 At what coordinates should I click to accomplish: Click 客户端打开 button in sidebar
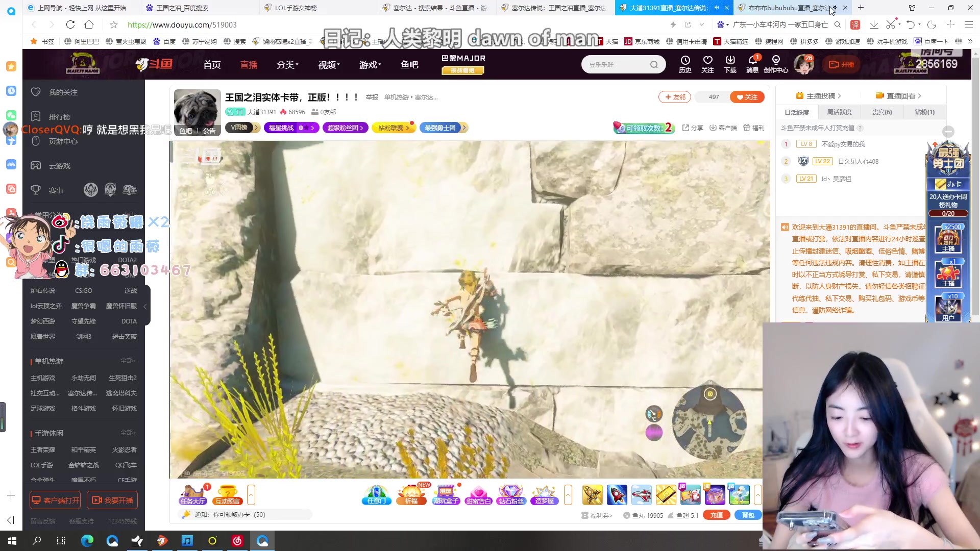[x=55, y=500]
